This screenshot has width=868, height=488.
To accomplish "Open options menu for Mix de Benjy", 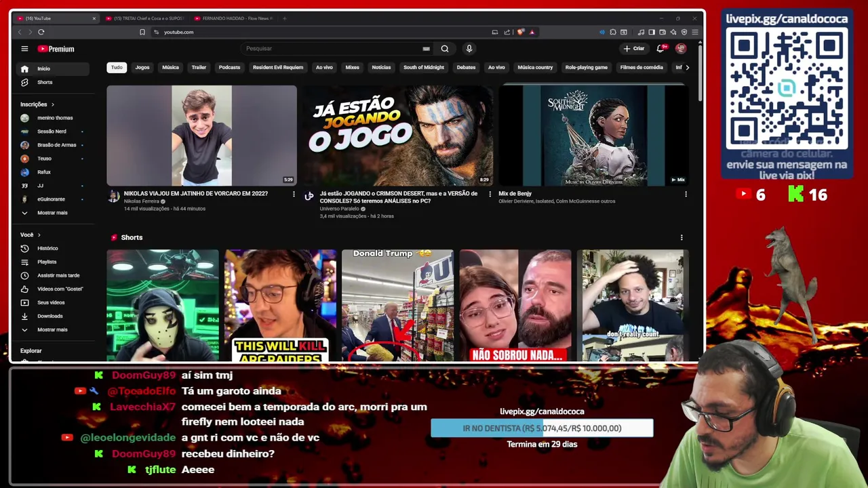I will point(686,194).
